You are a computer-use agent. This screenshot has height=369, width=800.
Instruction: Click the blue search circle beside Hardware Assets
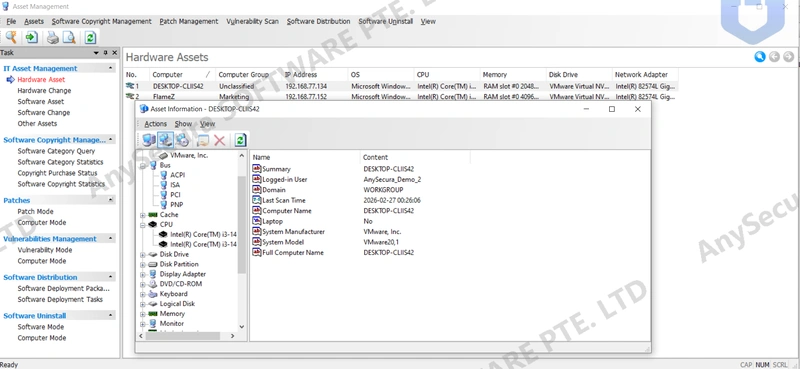pyautogui.click(x=760, y=57)
